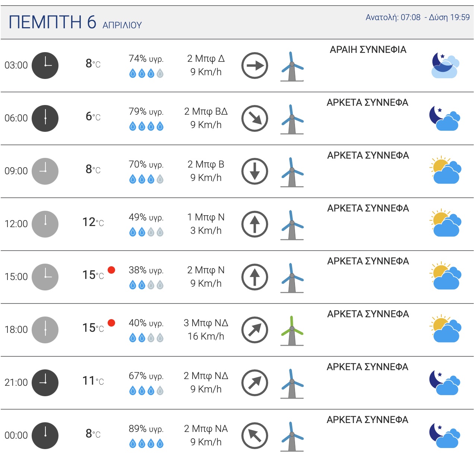The width and height of the screenshot is (476, 461).
Task: Click the red max-temperature dot at 15:00
Action: point(111,270)
